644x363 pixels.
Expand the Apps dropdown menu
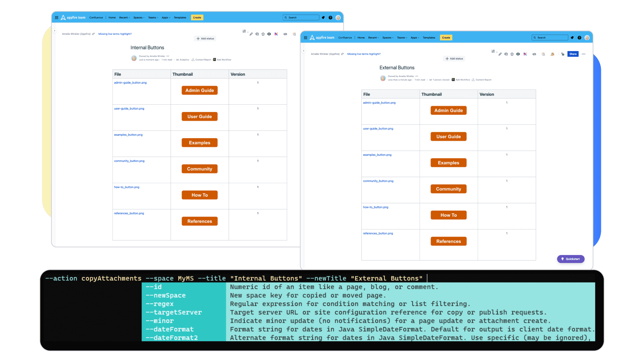coord(415,37)
